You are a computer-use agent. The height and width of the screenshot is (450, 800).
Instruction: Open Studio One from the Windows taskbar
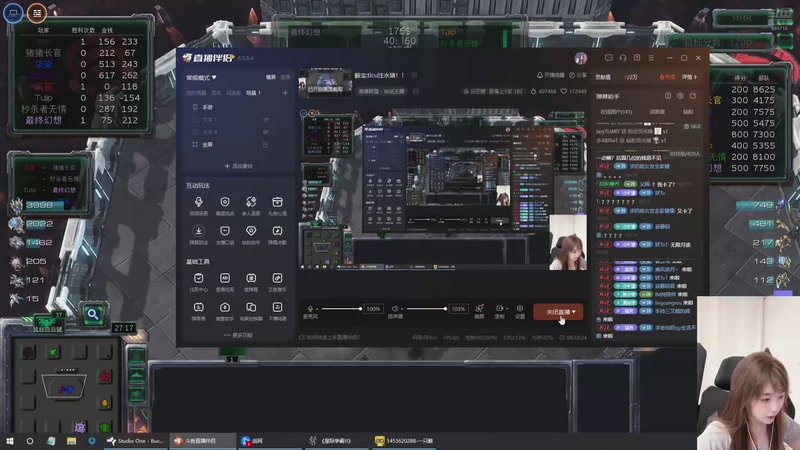135,440
